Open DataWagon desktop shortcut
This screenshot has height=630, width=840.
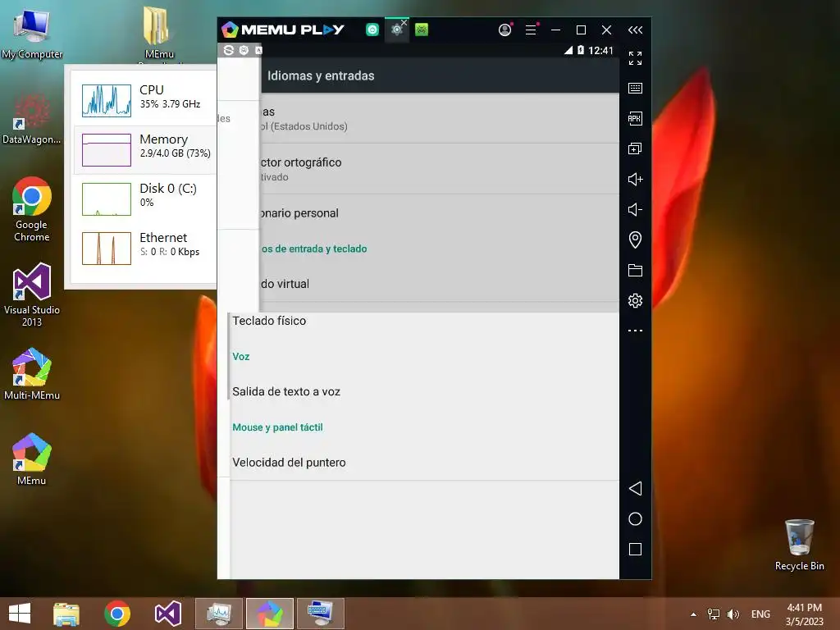pyautogui.click(x=32, y=119)
